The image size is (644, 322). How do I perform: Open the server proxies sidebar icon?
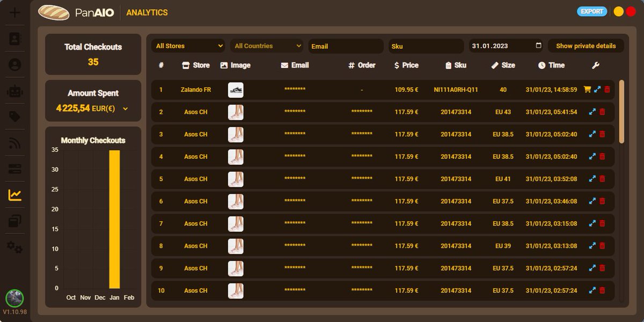[15, 169]
